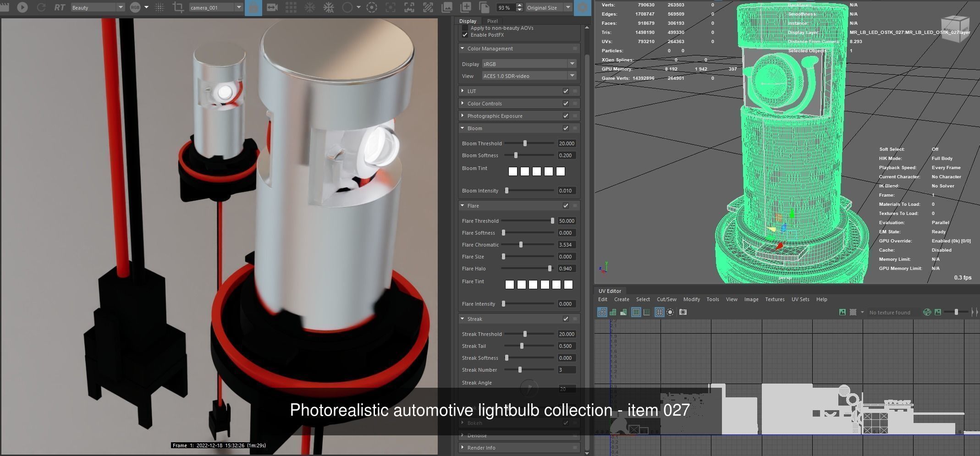Expand the LUT section
980x456 pixels.
coord(462,91)
